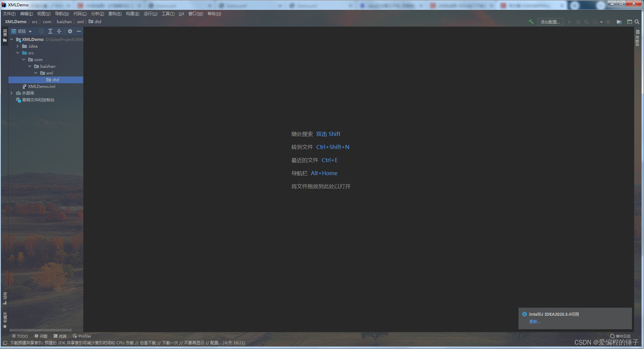Click baizhan in the breadcrumb bar
This screenshot has width=644, height=349.
[x=64, y=21]
